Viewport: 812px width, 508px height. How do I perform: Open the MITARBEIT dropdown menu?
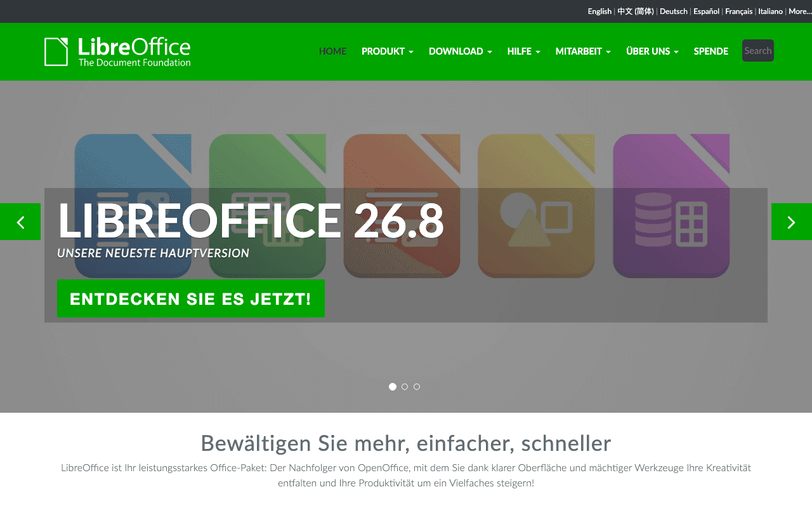[x=583, y=51]
